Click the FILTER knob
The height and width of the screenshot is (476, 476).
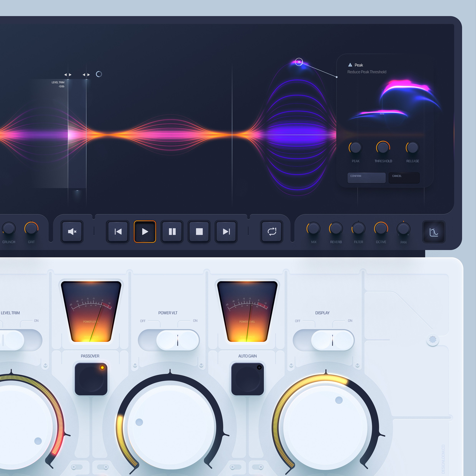tap(358, 228)
